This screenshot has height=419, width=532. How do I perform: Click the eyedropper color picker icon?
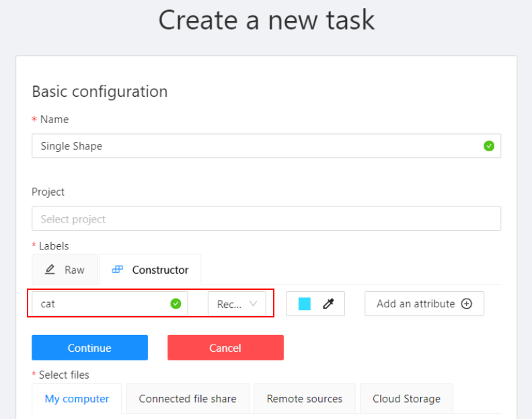tap(328, 303)
